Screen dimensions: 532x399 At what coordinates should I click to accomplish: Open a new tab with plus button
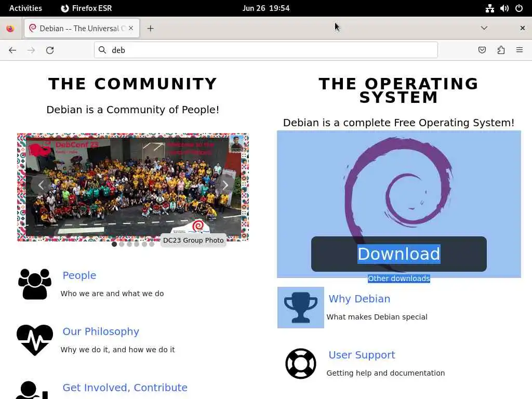[150, 29]
